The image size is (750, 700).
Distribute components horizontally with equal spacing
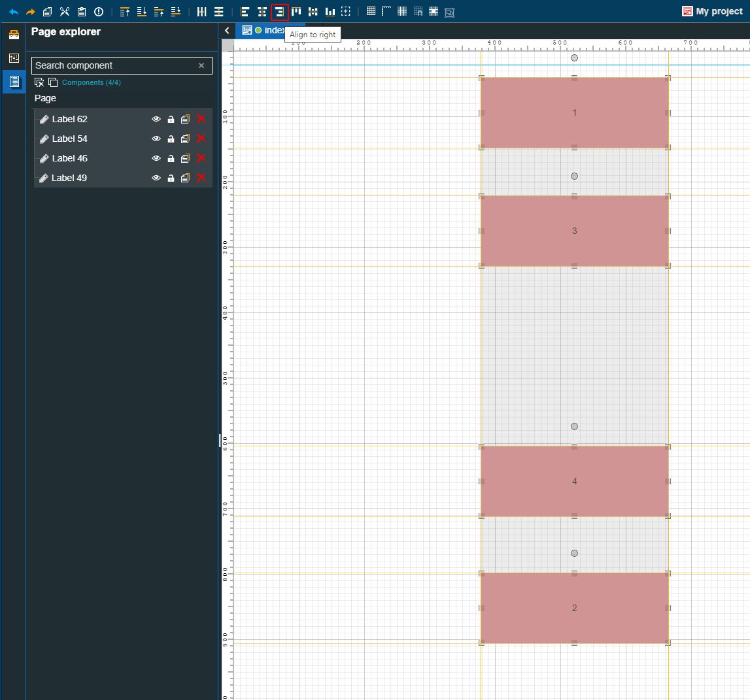click(202, 12)
